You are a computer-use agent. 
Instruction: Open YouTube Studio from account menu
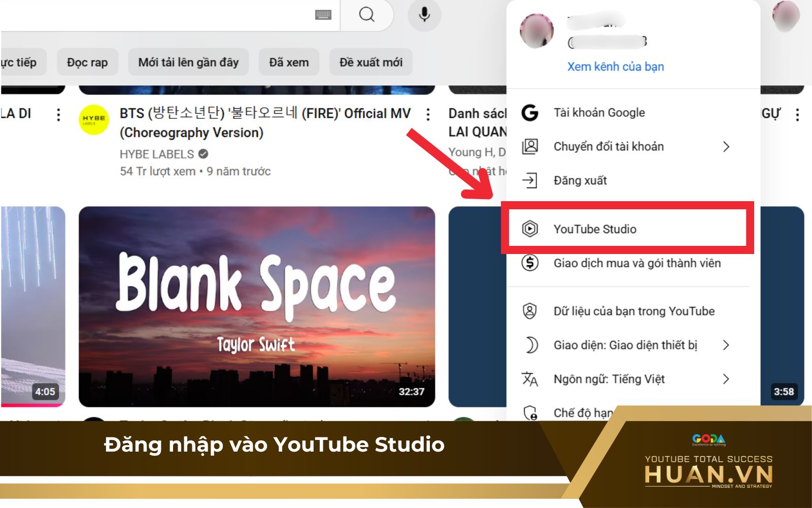coord(627,228)
